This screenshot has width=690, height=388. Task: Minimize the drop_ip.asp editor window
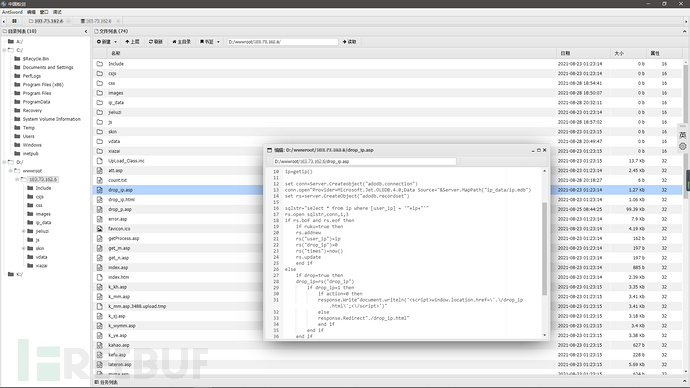(533, 150)
